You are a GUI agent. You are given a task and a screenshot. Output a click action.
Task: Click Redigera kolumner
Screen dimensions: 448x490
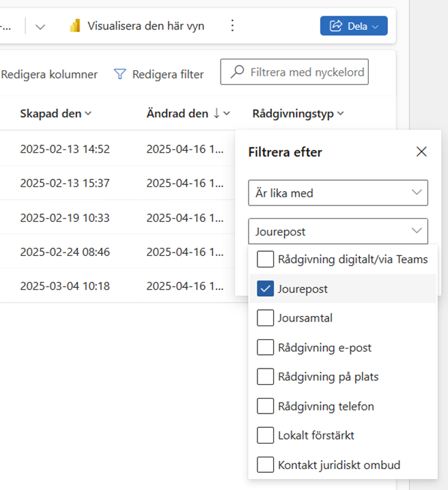point(49,74)
